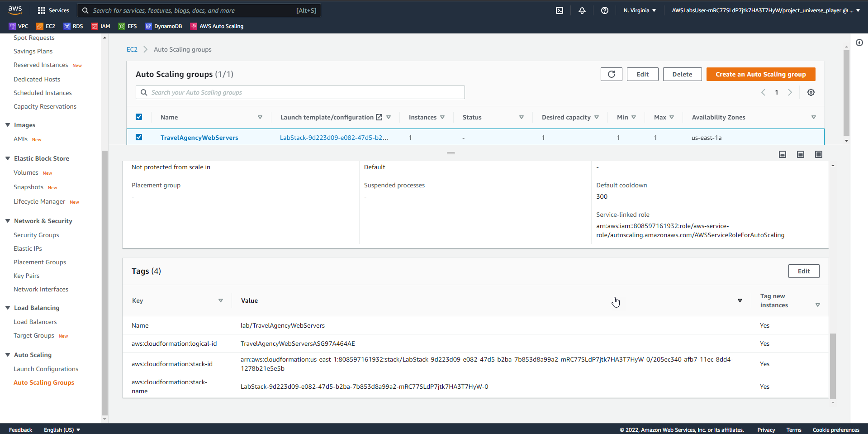Open TravelAgencyWebServers group link

(199, 138)
